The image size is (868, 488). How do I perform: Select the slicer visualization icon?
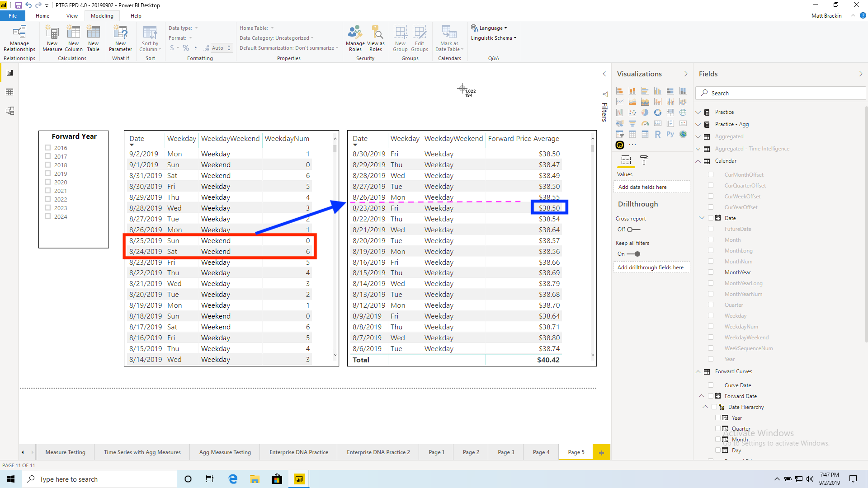tap(620, 134)
